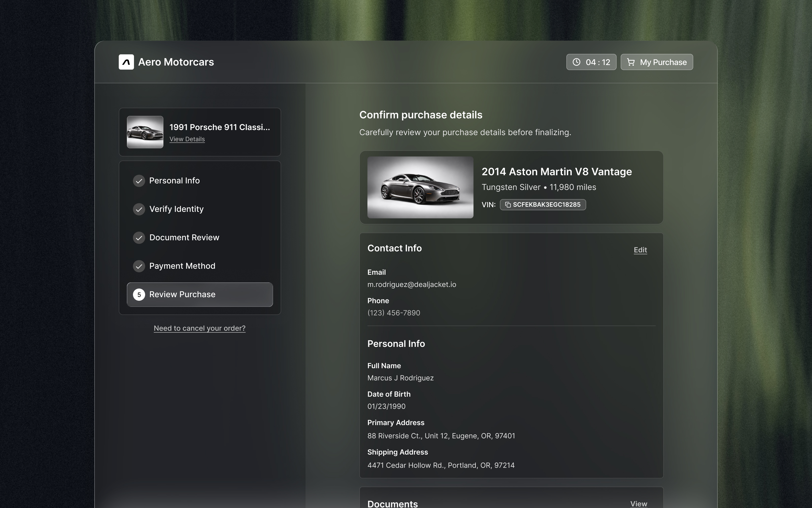The image size is (812, 508).
Task: Open the My Purchase button
Action: tap(657, 62)
